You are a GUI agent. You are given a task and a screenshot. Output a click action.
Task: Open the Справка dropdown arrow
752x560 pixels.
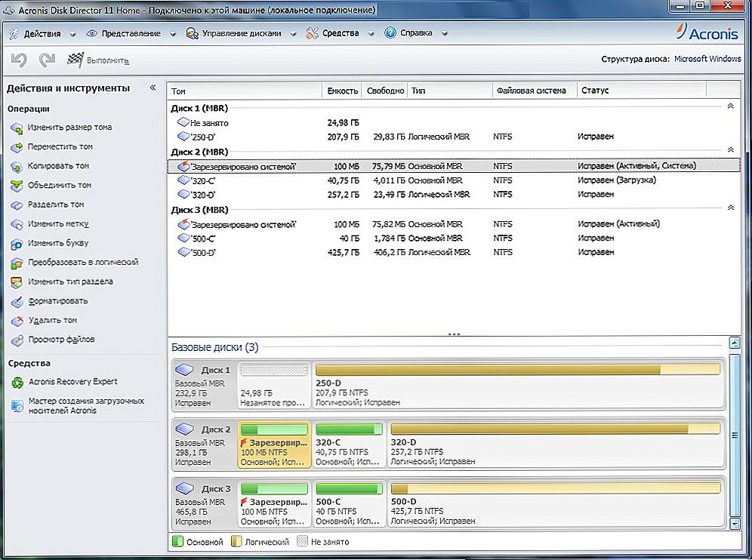click(445, 33)
